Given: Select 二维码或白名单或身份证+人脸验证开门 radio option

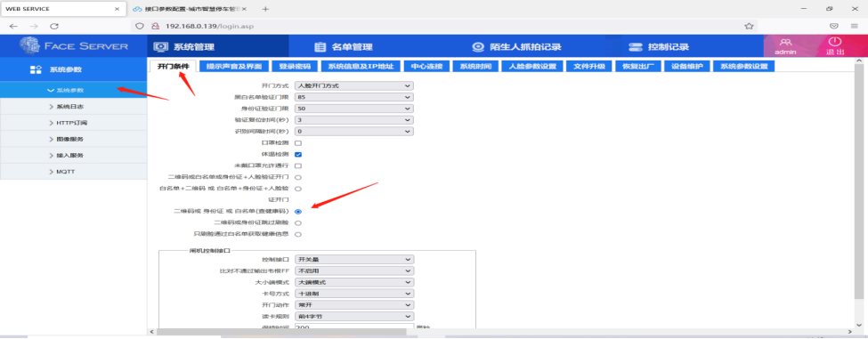Looking at the screenshot, I should pos(298,178).
